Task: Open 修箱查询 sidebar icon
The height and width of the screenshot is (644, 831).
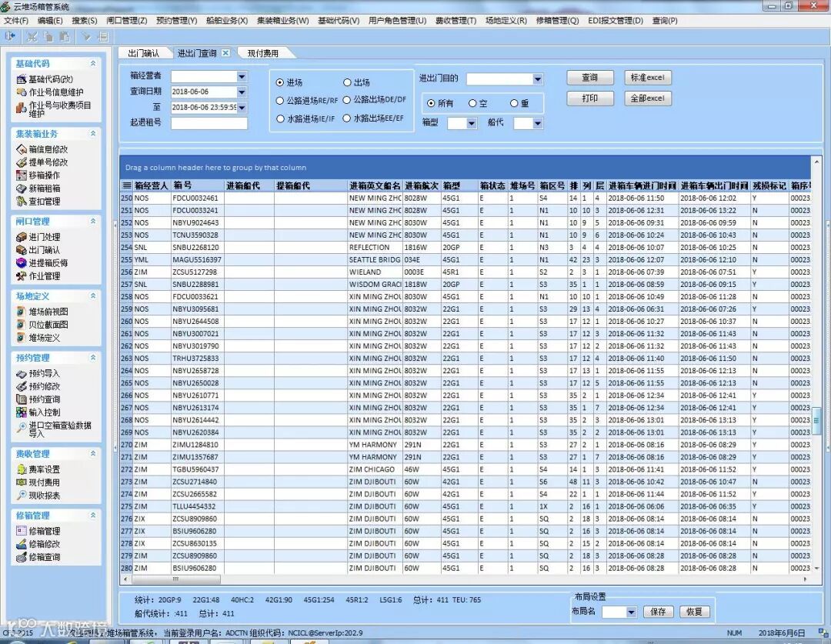Action: (x=22, y=557)
